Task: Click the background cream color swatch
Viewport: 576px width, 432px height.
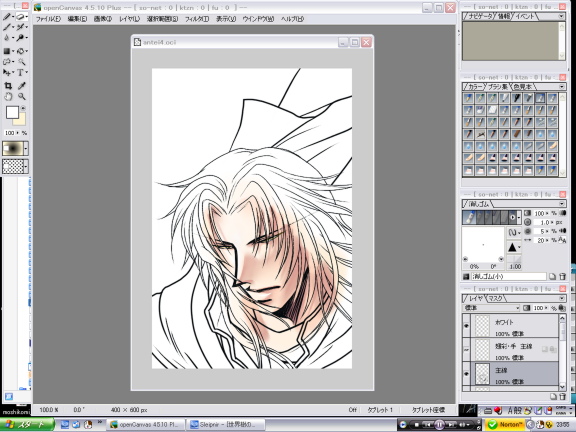Action: pyautogui.click(x=21, y=120)
